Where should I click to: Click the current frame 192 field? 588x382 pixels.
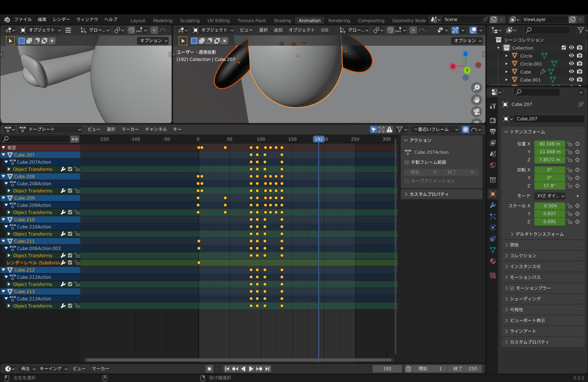pyautogui.click(x=387, y=368)
